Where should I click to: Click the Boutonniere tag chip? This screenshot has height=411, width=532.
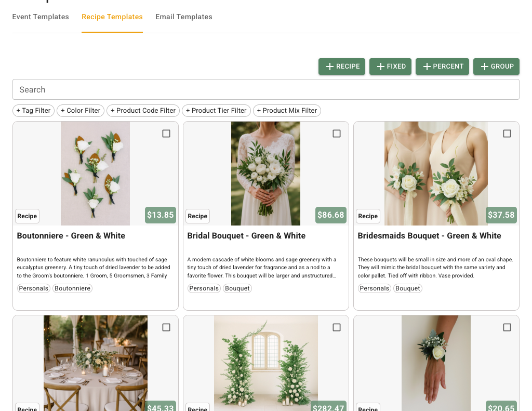point(73,288)
